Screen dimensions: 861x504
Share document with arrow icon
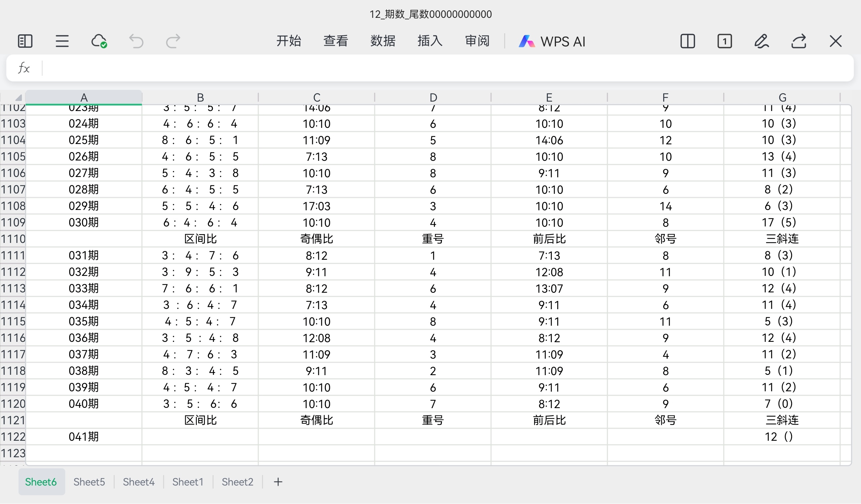pos(798,41)
